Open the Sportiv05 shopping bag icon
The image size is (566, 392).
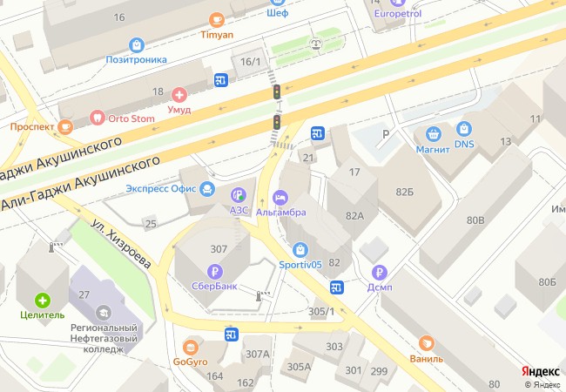coord(300,250)
